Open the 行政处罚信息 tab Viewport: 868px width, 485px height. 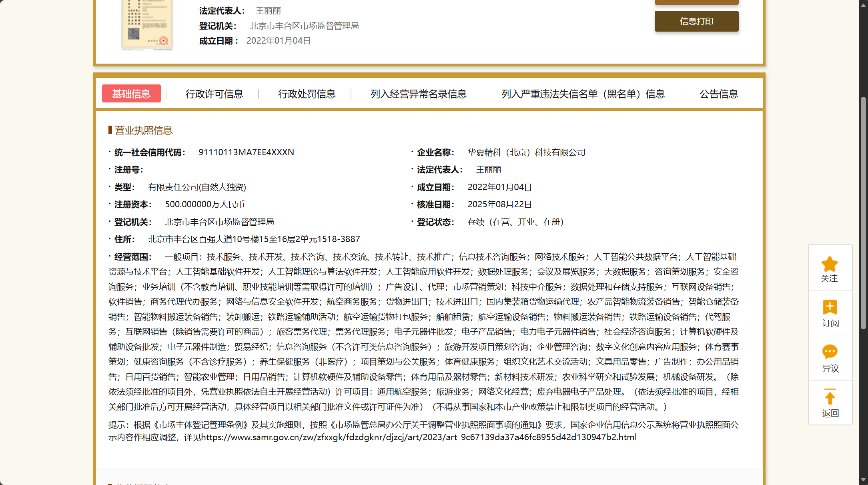307,94
